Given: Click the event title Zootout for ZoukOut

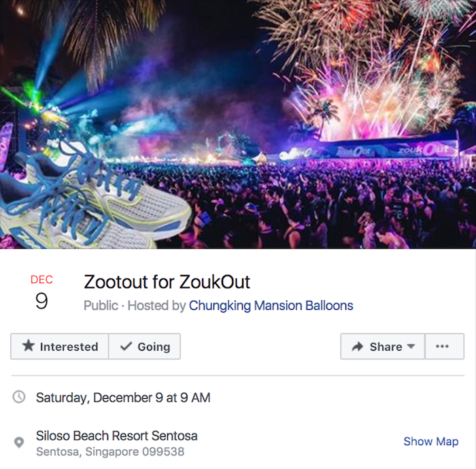Looking at the screenshot, I should pos(167,281).
